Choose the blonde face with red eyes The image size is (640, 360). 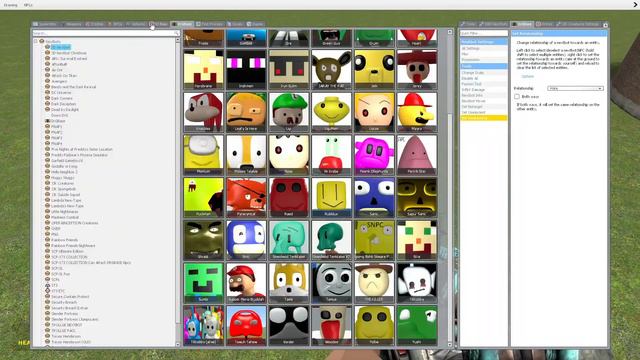[x=374, y=112]
